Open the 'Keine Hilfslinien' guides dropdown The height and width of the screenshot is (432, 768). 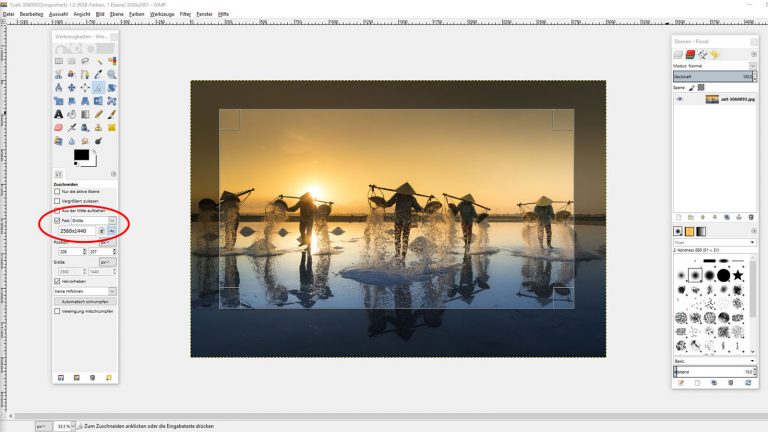point(86,291)
